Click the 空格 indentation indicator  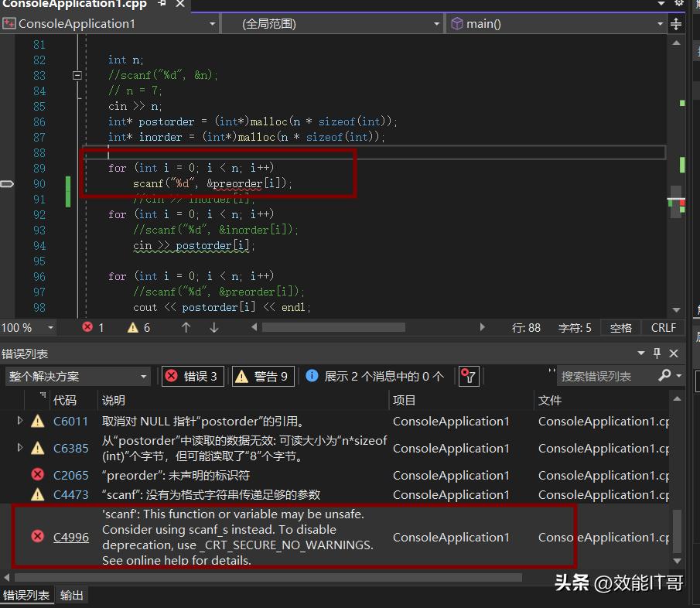tap(620, 328)
